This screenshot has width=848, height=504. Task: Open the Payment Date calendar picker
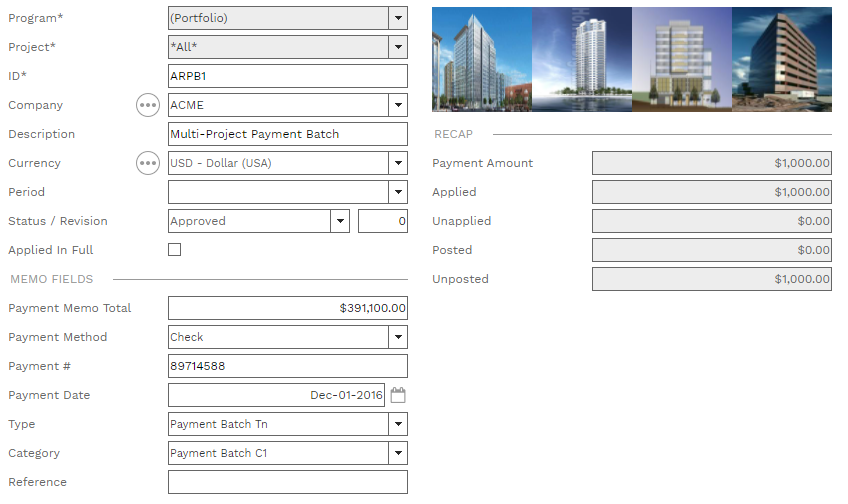[398, 395]
